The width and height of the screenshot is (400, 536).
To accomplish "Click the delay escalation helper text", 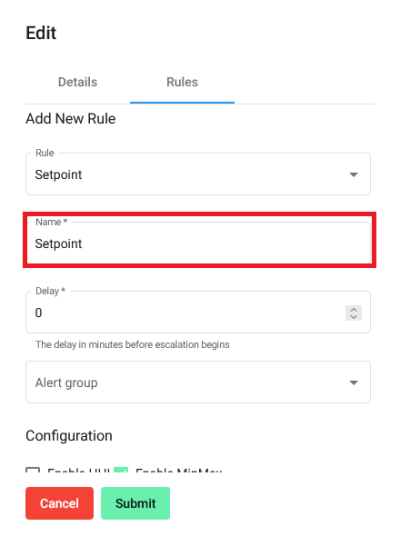I will coord(132,345).
